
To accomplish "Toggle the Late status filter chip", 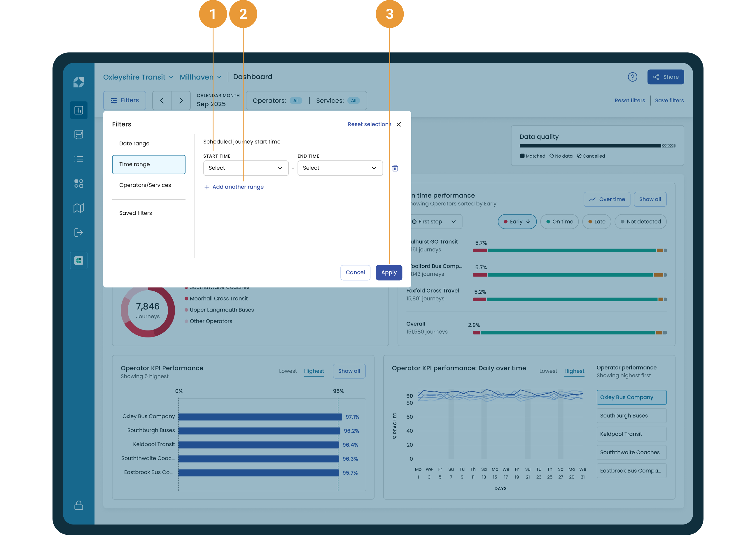I will tap(596, 222).
